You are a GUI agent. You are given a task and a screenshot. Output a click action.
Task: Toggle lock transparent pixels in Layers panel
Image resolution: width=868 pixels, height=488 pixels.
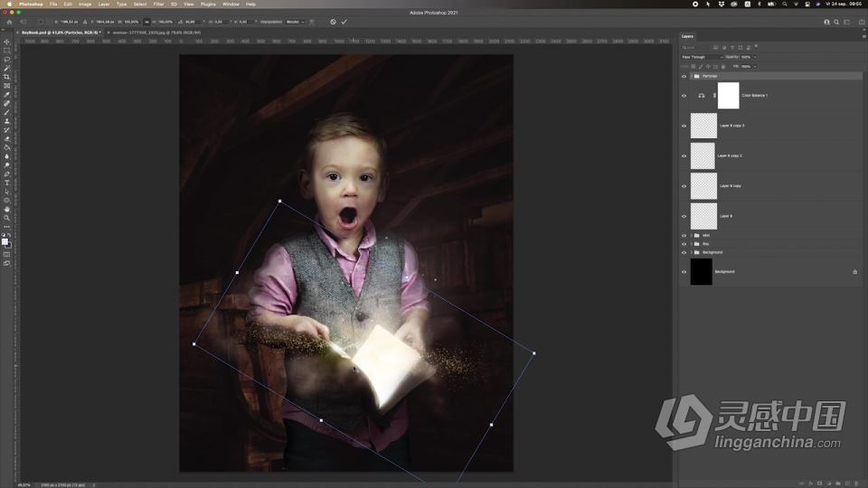coord(693,66)
